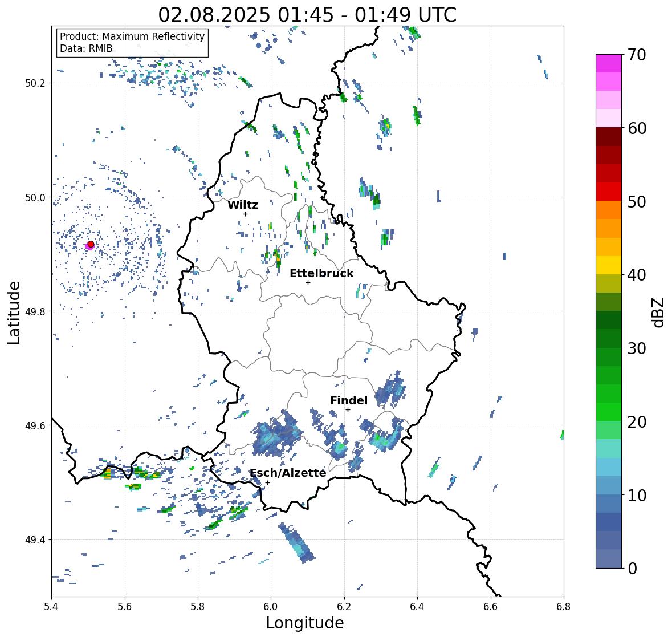Click the magenta 70 dBZ colorbar segment
672x637 pixels.
pyautogui.click(x=609, y=63)
